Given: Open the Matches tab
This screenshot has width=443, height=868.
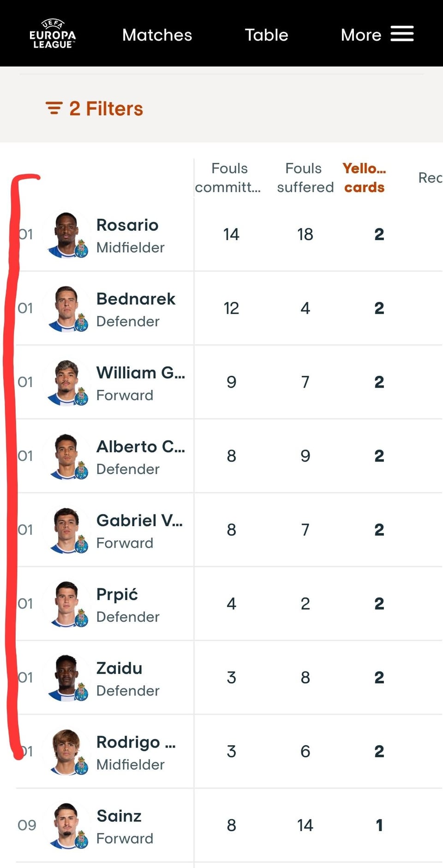Looking at the screenshot, I should pos(157,35).
